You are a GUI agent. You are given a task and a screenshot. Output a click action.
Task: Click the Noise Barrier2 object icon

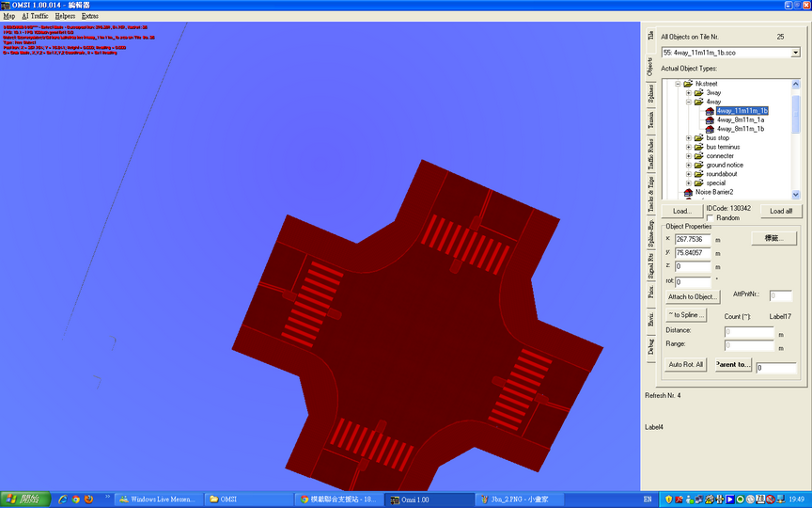coord(688,192)
